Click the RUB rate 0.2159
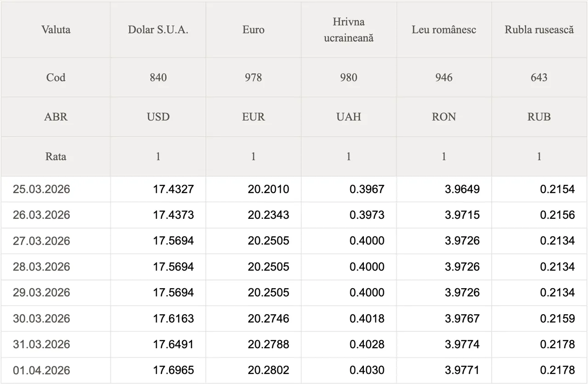This screenshot has height=384, width=588. 557,318
